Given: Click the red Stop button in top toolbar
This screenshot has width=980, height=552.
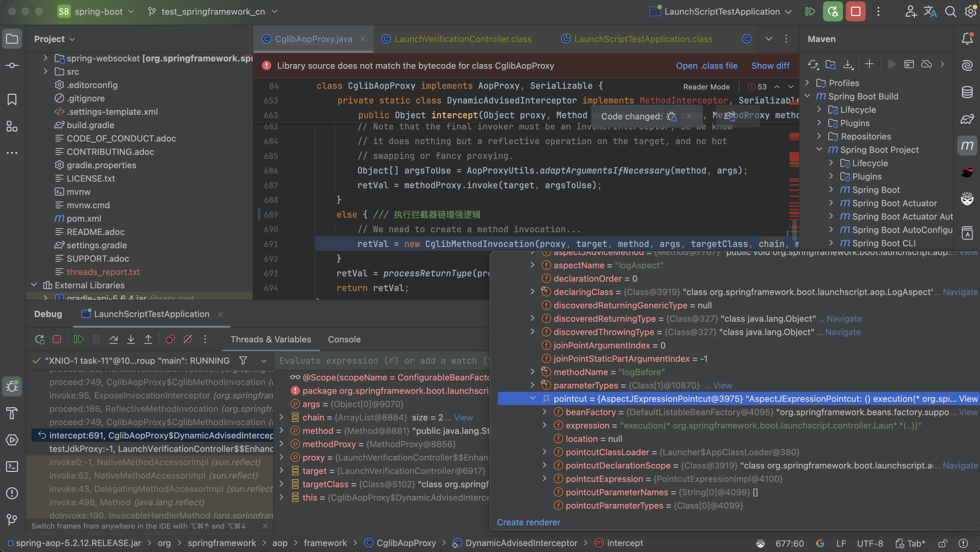Looking at the screenshot, I should click(x=856, y=11).
